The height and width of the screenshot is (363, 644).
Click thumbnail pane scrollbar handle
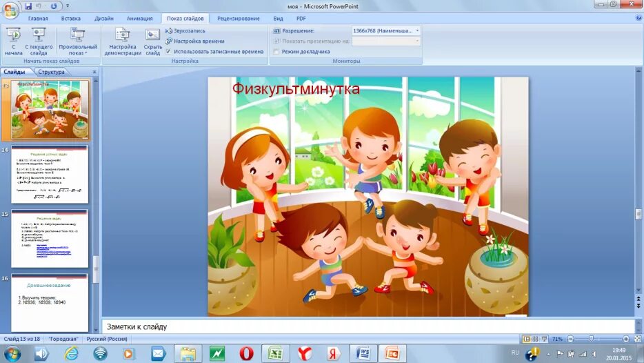[96, 269]
